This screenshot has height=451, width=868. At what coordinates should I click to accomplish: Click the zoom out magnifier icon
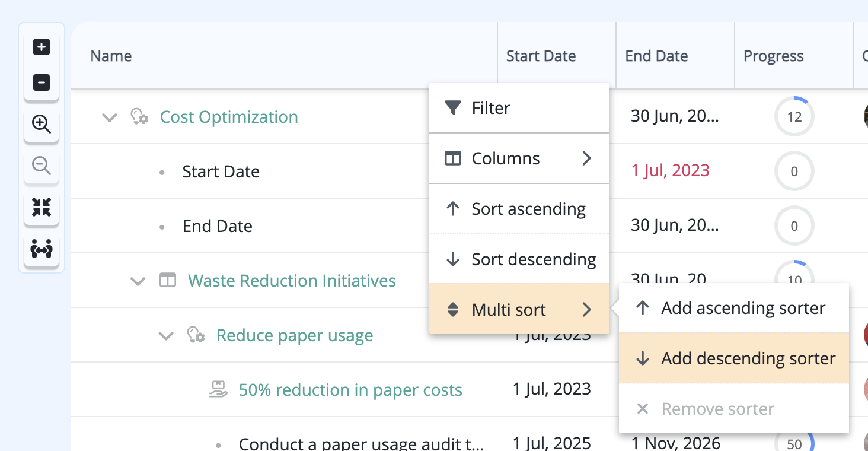coord(42,166)
